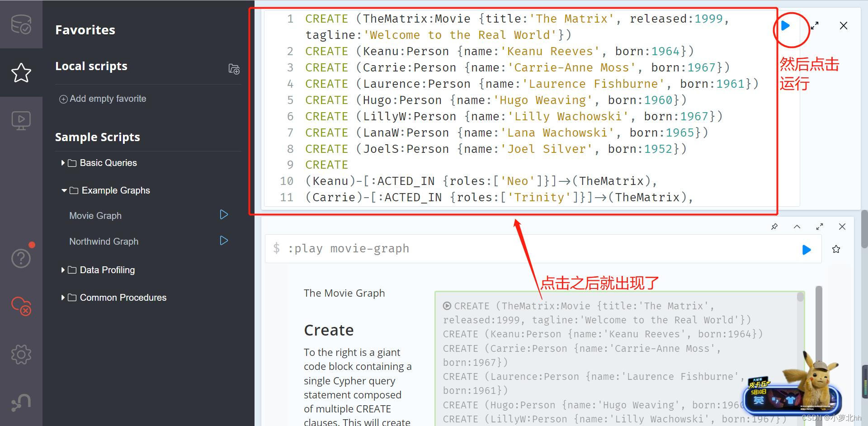
Task: Click the Pikachu promo banner
Action: point(792,384)
